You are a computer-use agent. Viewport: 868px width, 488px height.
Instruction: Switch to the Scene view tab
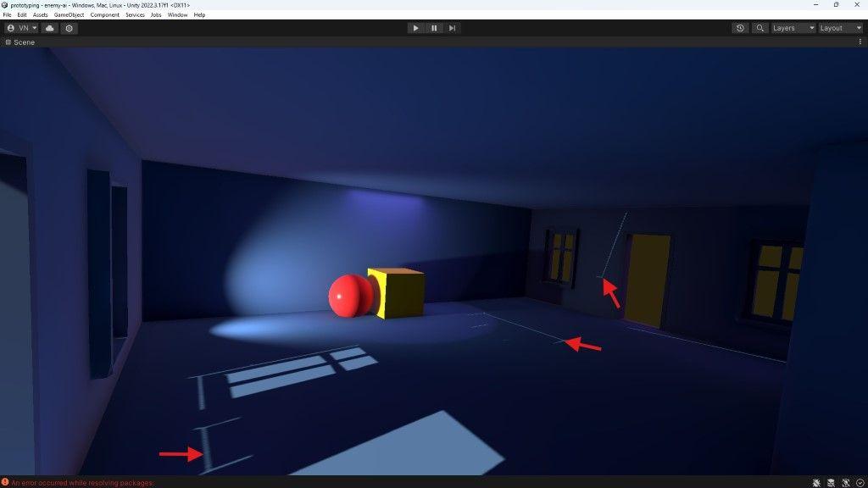coord(19,42)
